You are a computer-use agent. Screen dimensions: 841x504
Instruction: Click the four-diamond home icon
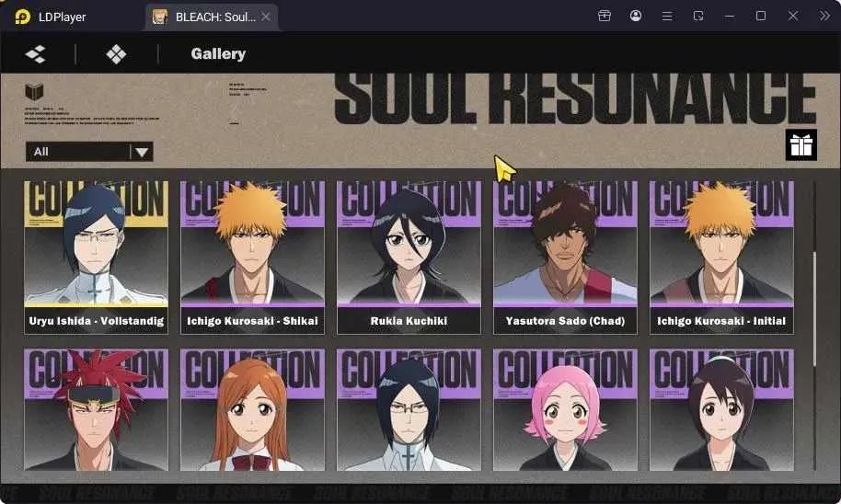(x=116, y=53)
